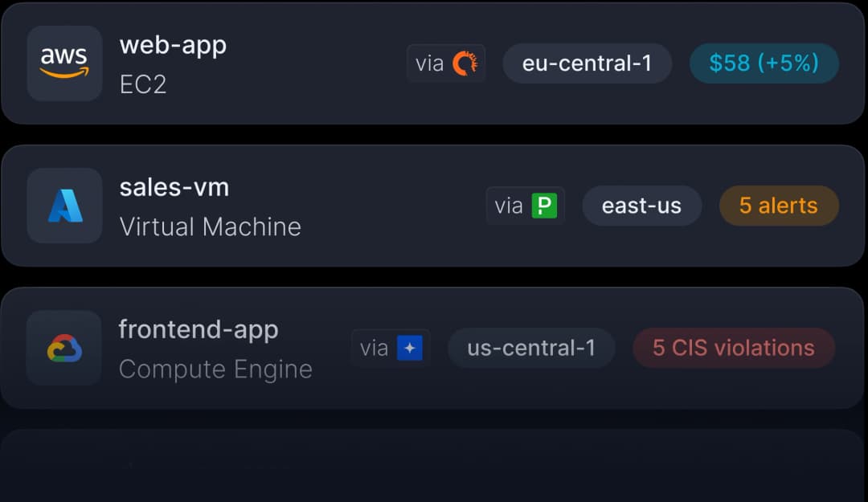
Task: Open the frontend-app resource name
Action: (199, 330)
